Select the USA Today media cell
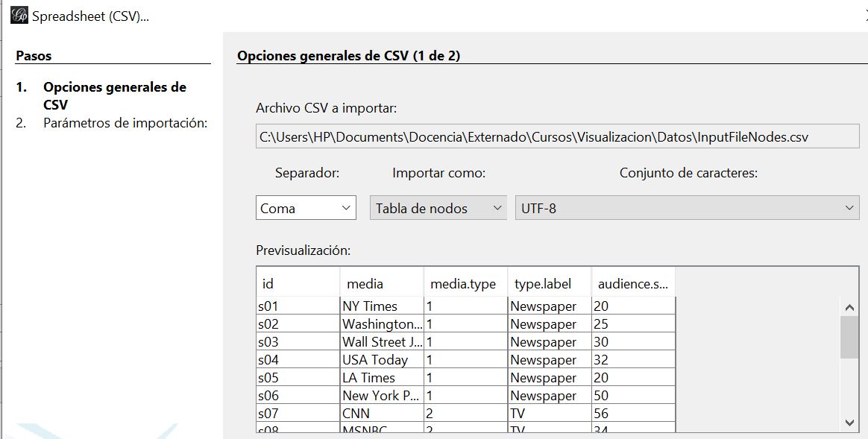The height and width of the screenshot is (439, 868). coord(381,360)
